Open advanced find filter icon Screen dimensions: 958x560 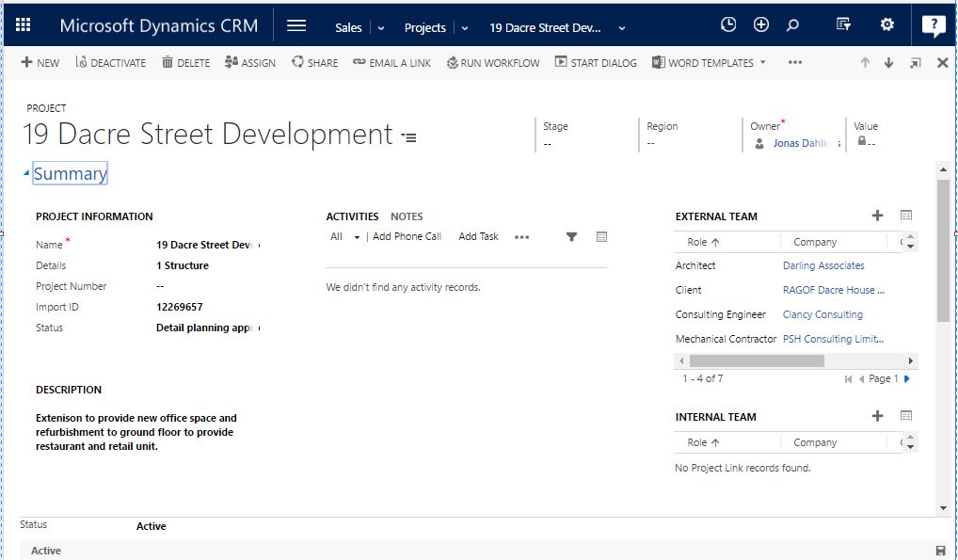tap(843, 24)
